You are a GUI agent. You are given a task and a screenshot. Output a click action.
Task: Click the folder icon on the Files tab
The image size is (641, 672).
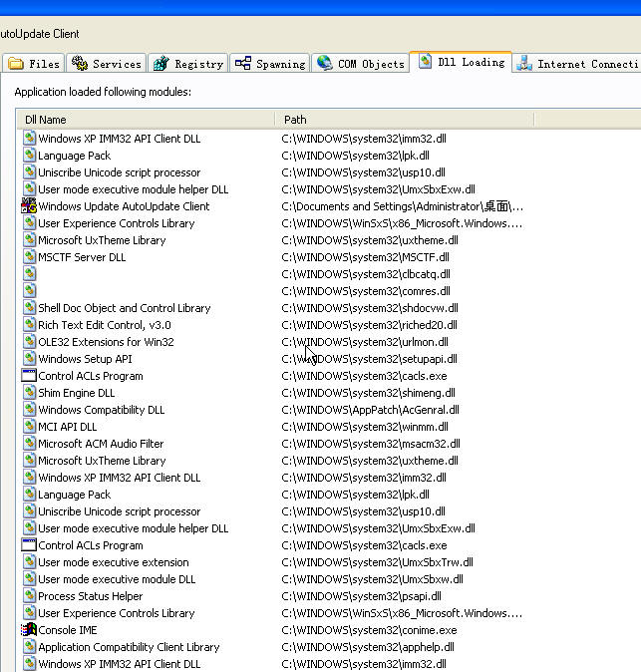click(16, 64)
